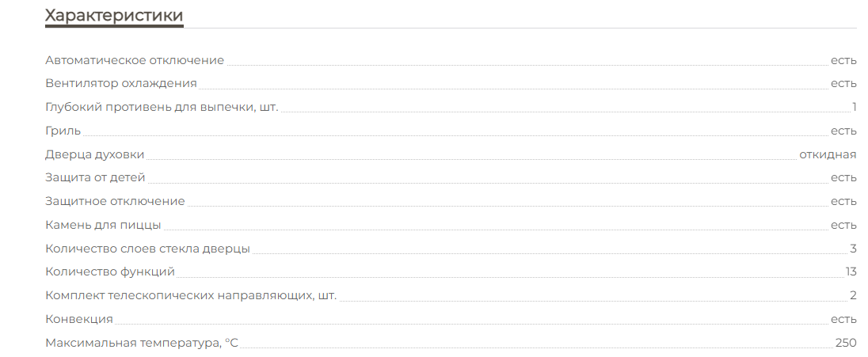Select the Максимальная температура label
868x357 pixels.
142,343
